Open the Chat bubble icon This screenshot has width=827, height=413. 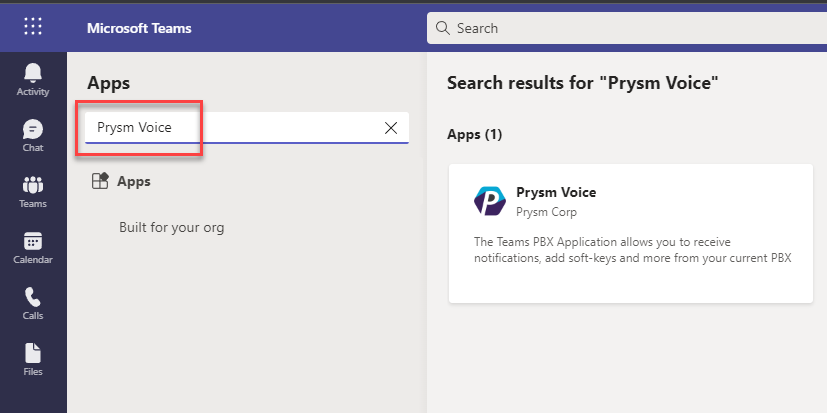[33, 129]
